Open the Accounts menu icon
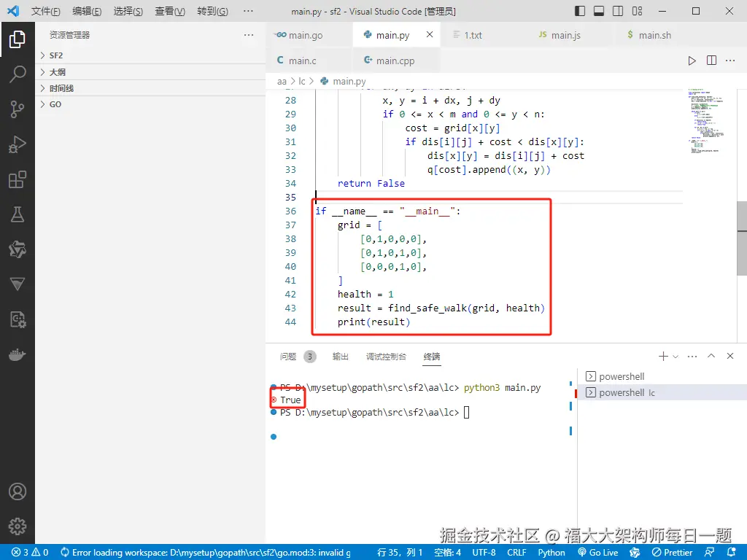This screenshot has width=747, height=560. 18,491
